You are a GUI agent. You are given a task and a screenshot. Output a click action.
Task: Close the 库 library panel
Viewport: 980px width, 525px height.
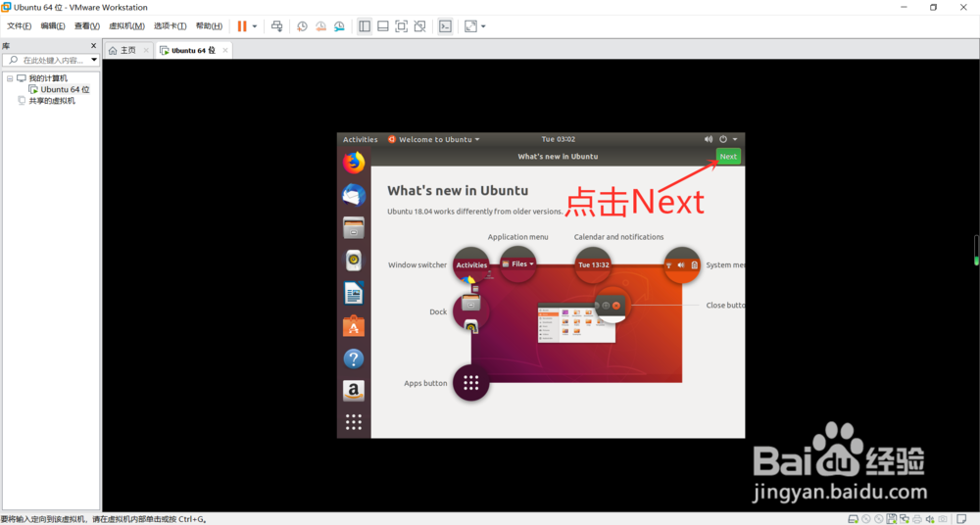click(x=94, y=46)
